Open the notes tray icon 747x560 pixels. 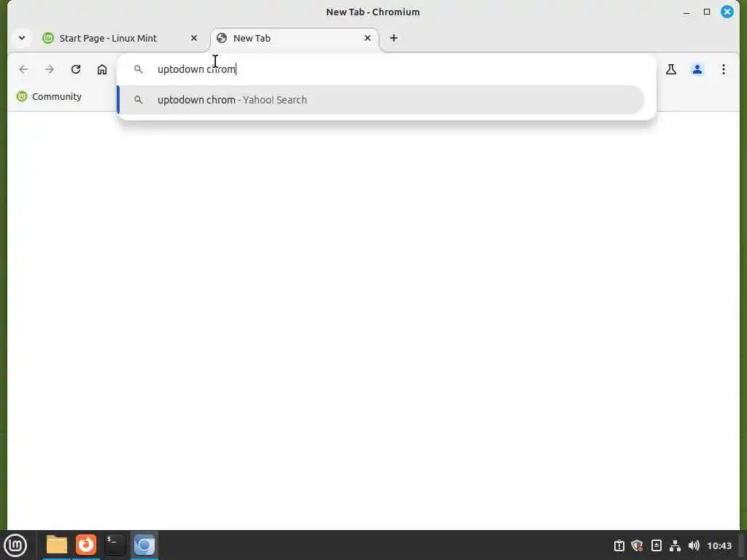(x=656, y=545)
